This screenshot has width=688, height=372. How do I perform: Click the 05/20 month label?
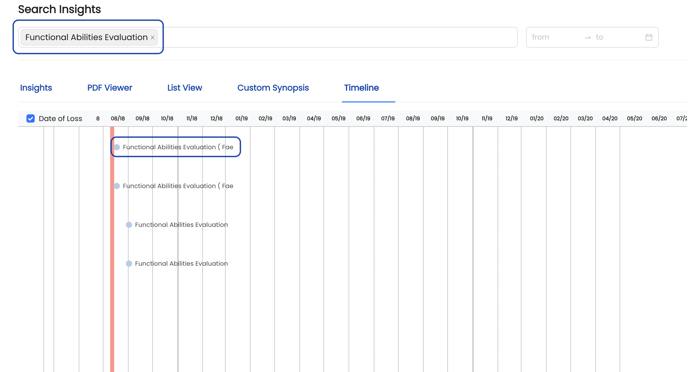click(x=634, y=118)
